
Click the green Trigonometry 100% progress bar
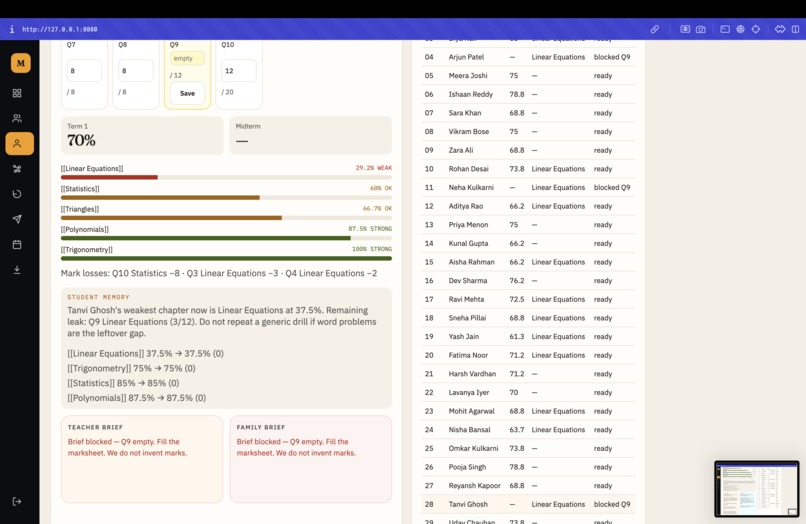226,259
